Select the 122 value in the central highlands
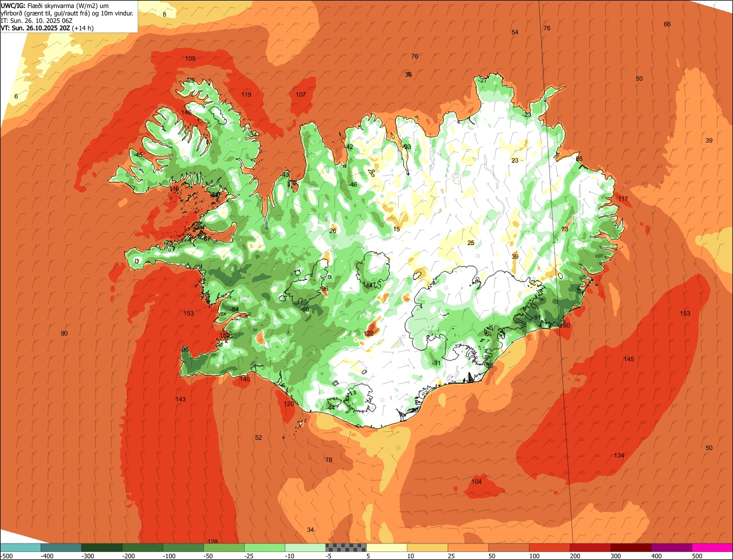This screenshot has height=560, width=733. click(368, 334)
